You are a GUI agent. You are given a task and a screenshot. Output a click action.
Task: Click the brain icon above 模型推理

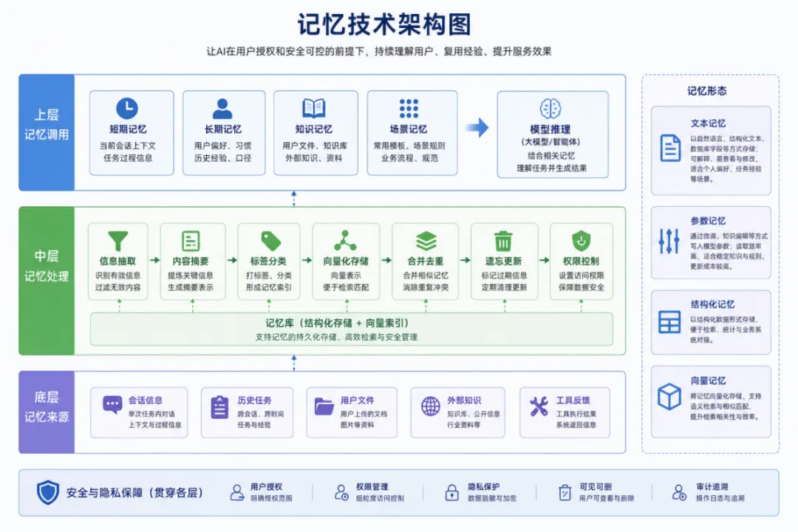click(550, 109)
